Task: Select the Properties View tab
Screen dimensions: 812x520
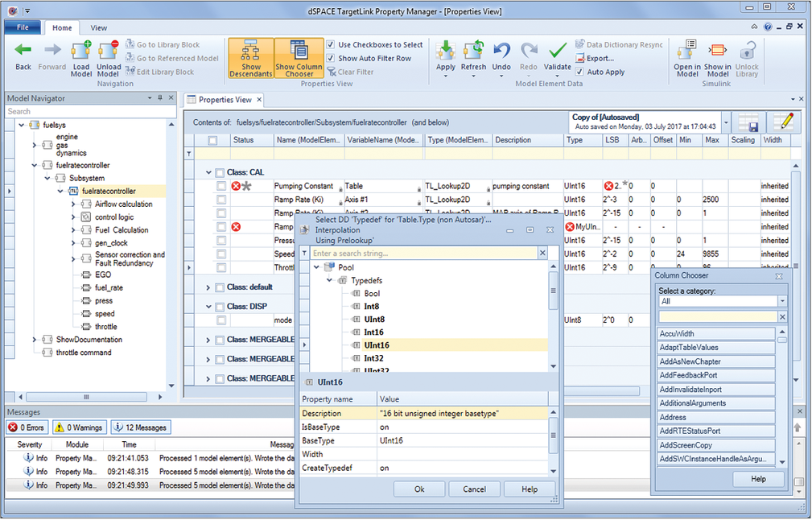Action: click(225, 100)
